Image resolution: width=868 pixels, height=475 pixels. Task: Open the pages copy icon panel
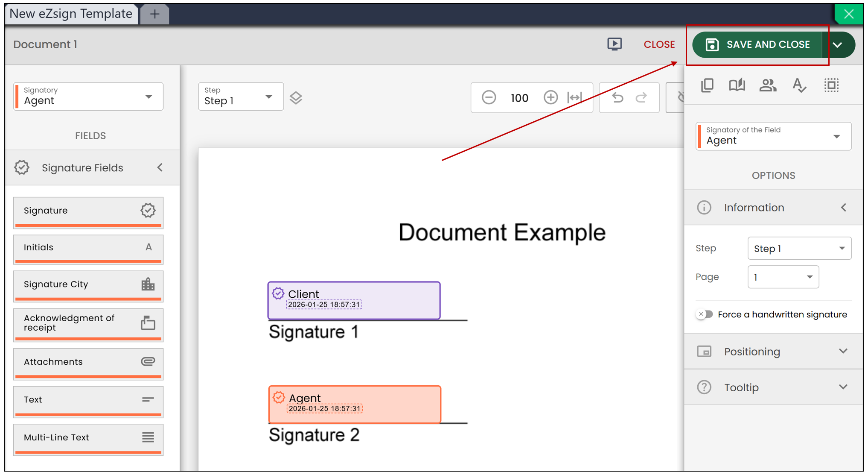(707, 85)
